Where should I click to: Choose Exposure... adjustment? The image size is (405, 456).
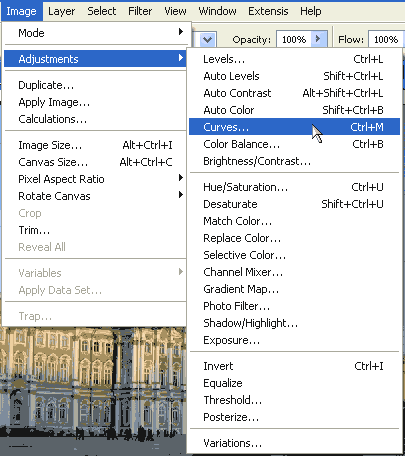[x=294, y=340]
